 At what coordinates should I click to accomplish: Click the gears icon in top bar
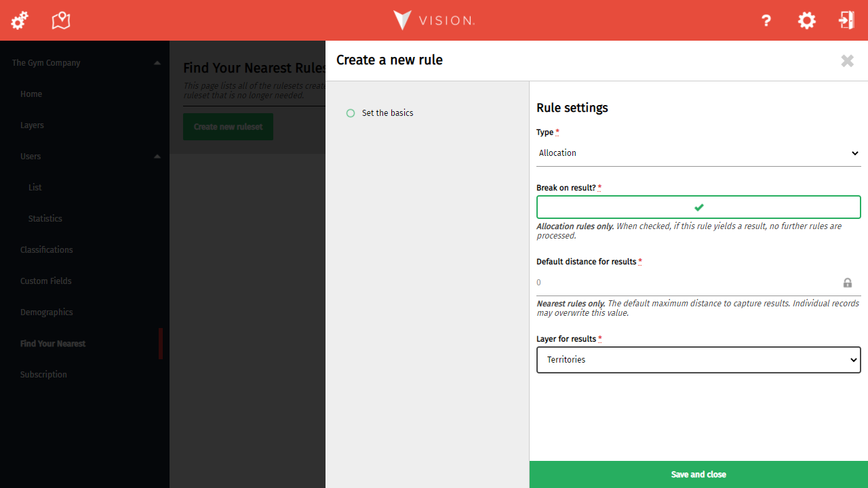click(x=20, y=20)
